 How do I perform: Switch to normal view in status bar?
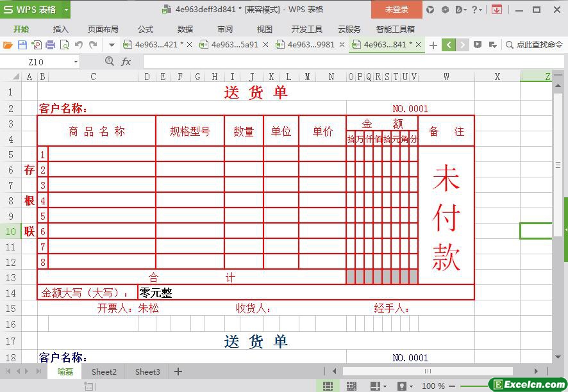[328, 386]
